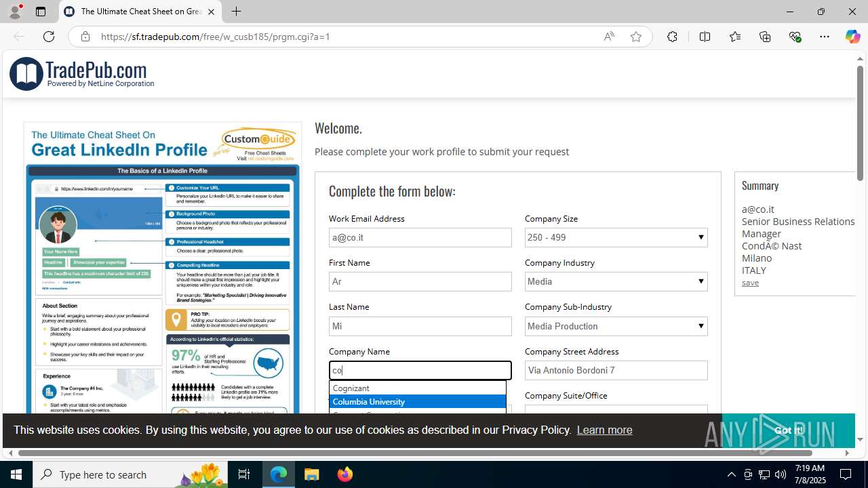Click First Name field
Viewport: 868px width, 488px height.
point(420,281)
